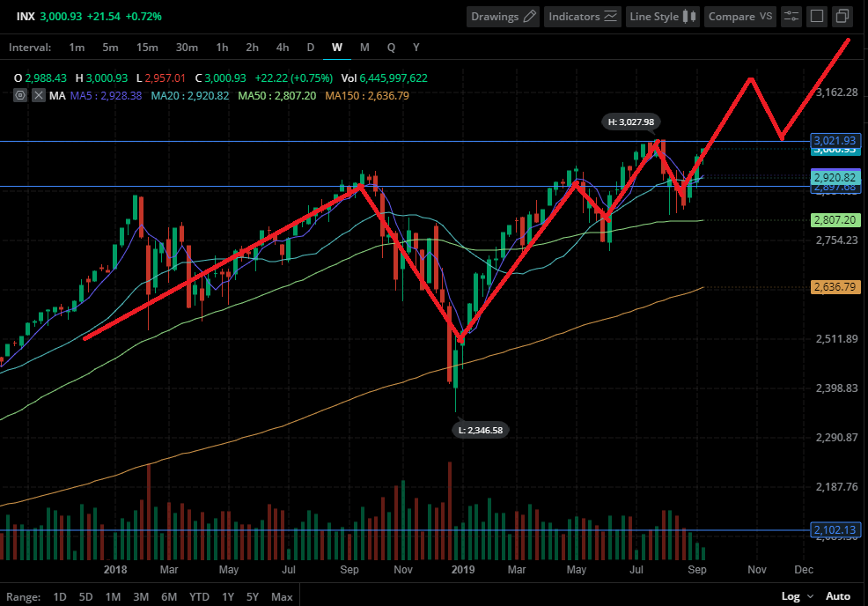Click the Range: label
This screenshot has width=868, height=606.
pyautogui.click(x=23, y=596)
